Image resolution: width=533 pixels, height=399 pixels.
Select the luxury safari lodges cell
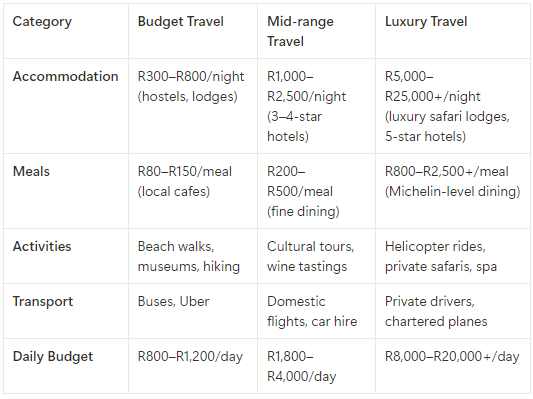(453, 106)
